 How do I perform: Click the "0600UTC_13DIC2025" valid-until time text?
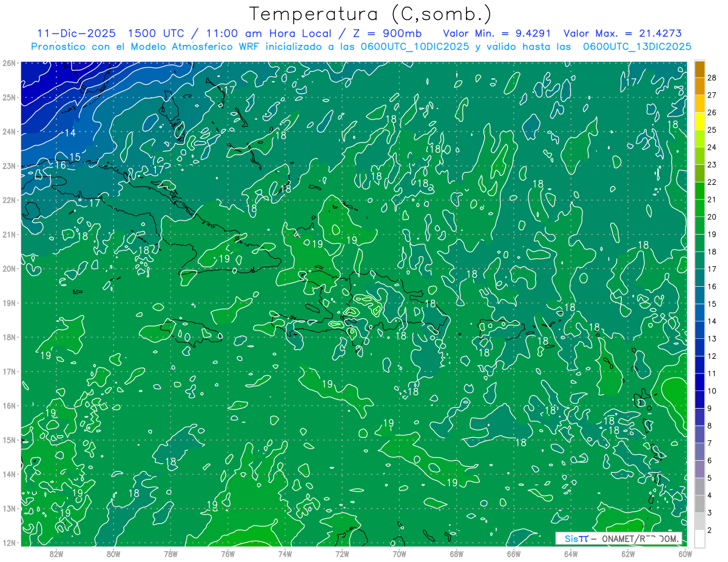click(637, 47)
